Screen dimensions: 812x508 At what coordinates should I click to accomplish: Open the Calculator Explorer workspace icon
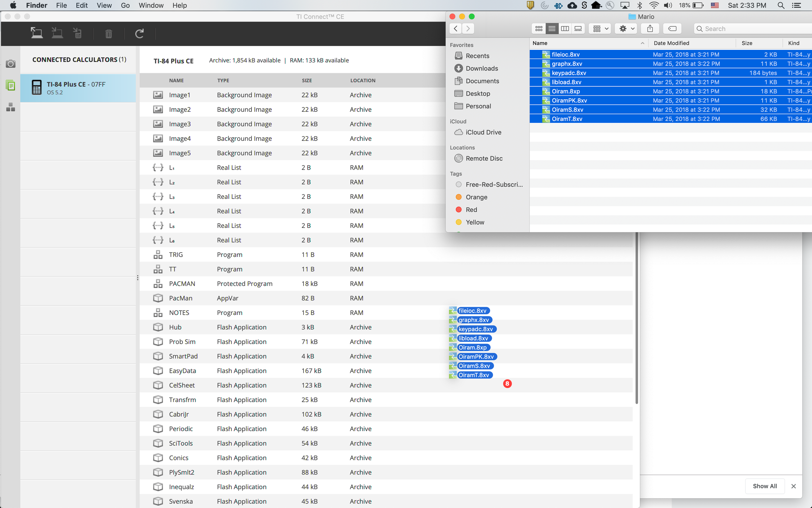(11, 85)
